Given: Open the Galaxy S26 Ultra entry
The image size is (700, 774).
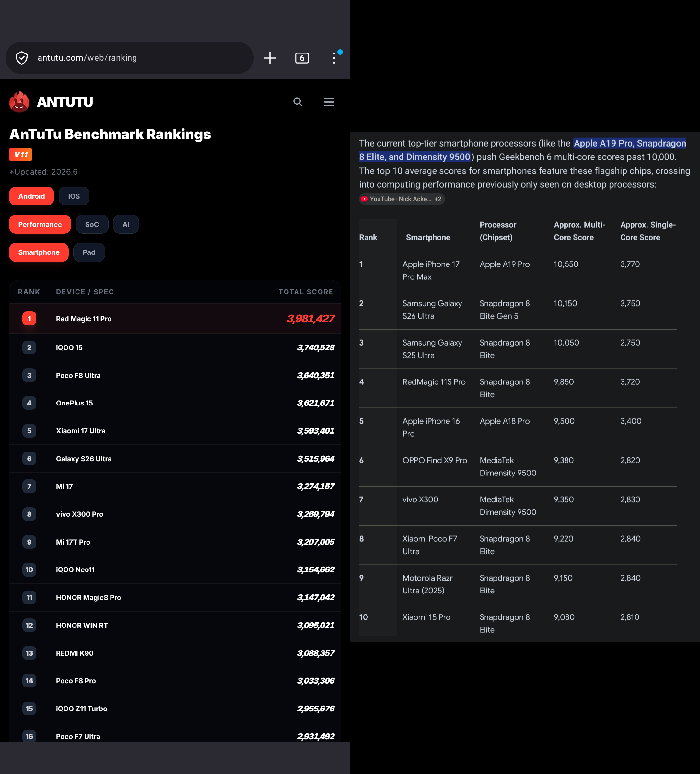Looking at the screenshot, I should [x=175, y=459].
